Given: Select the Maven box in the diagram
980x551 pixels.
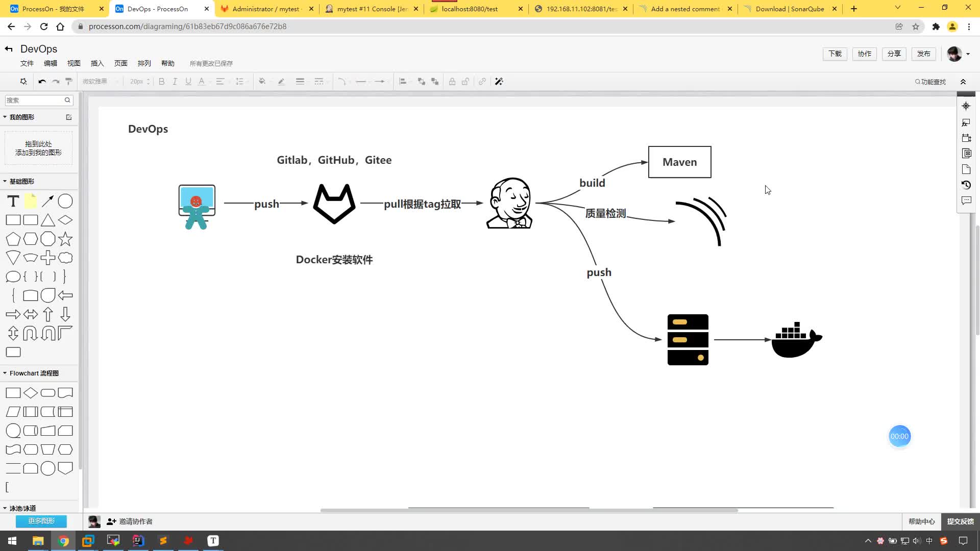Looking at the screenshot, I should point(679,162).
